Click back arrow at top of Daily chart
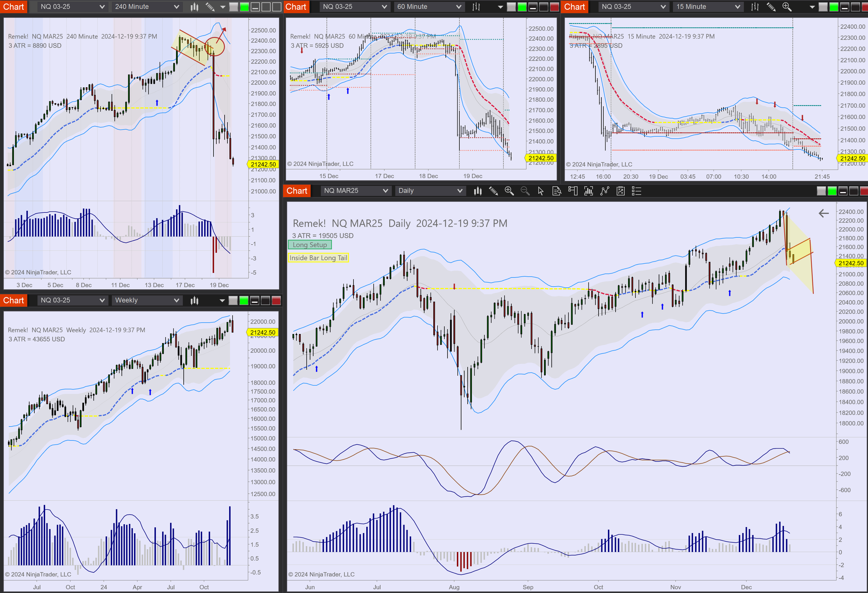 click(823, 213)
